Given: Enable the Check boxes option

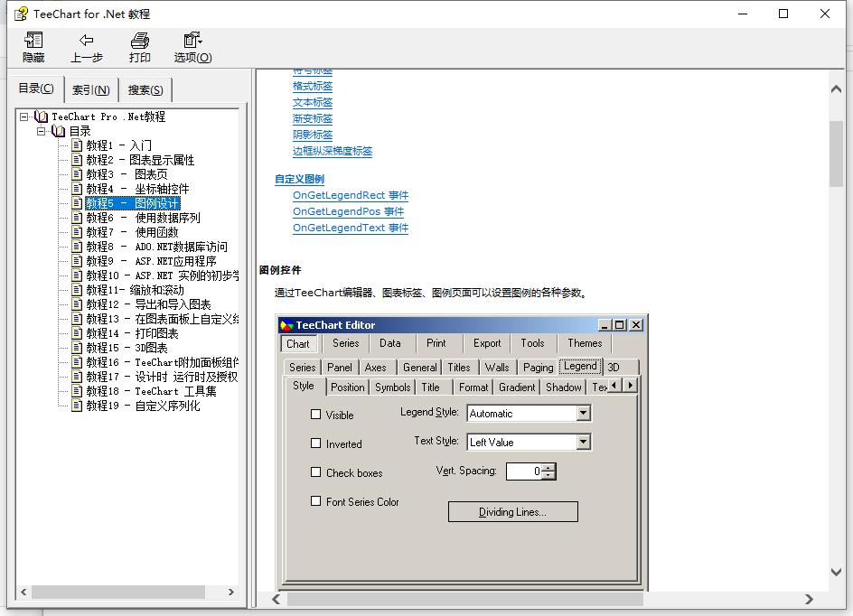Looking at the screenshot, I should point(315,471).
